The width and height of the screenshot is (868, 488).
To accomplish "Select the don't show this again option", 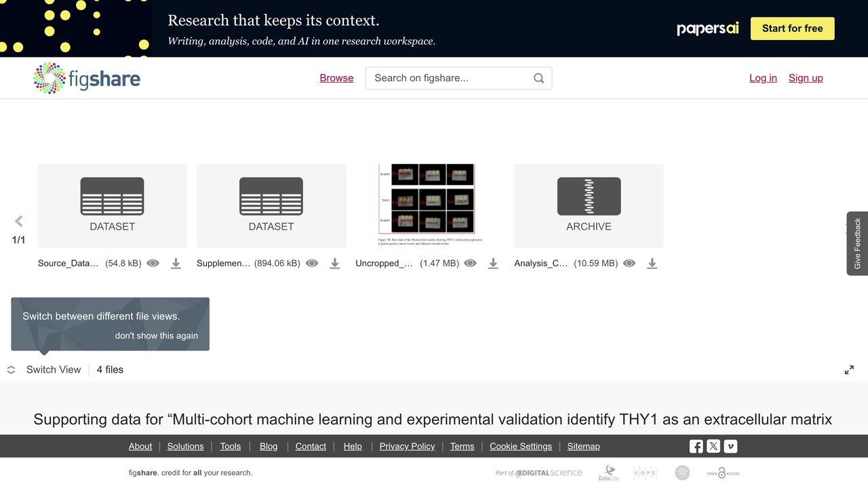I will tap(157, 335).
